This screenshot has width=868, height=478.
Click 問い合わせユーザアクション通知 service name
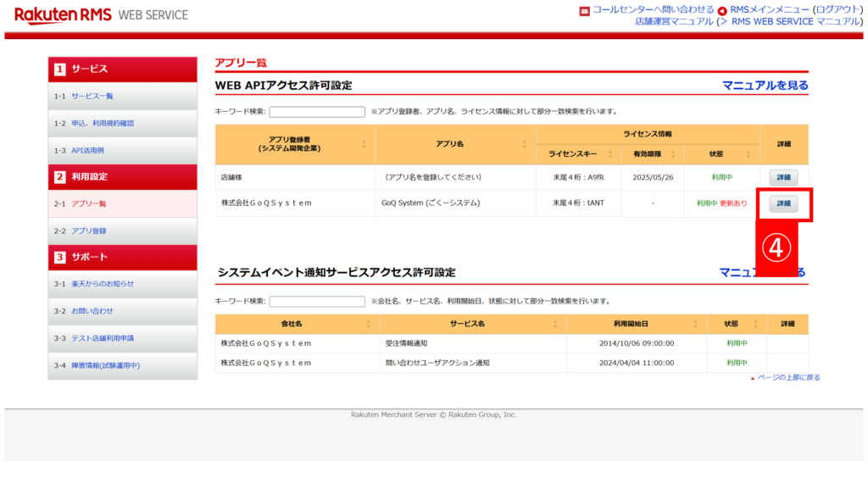point(437,363)
